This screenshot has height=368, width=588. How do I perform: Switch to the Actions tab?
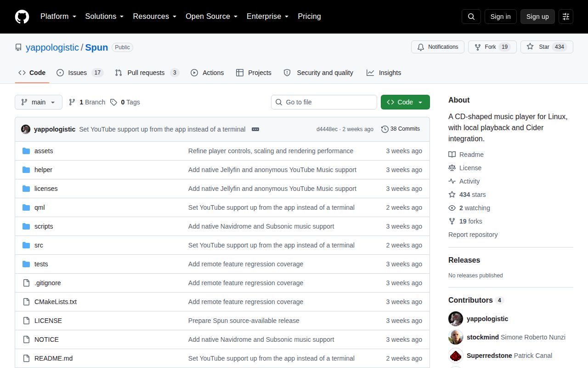pos(207,73)
